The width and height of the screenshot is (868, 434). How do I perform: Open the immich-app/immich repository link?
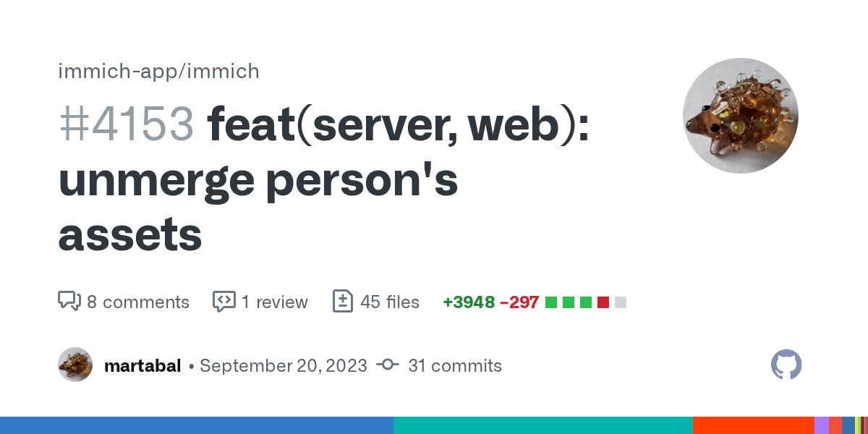pyautogui.click(x=158, y=71)
